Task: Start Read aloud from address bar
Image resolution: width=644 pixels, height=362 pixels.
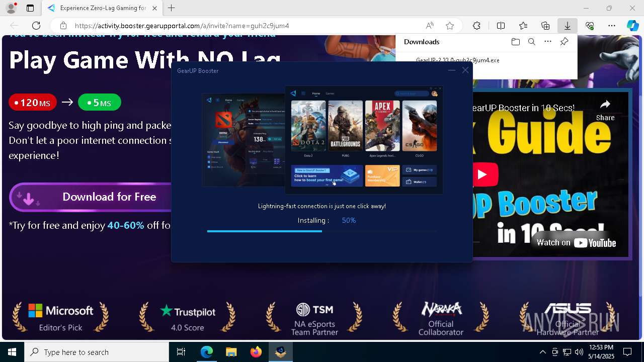Action: click(430, 26)
